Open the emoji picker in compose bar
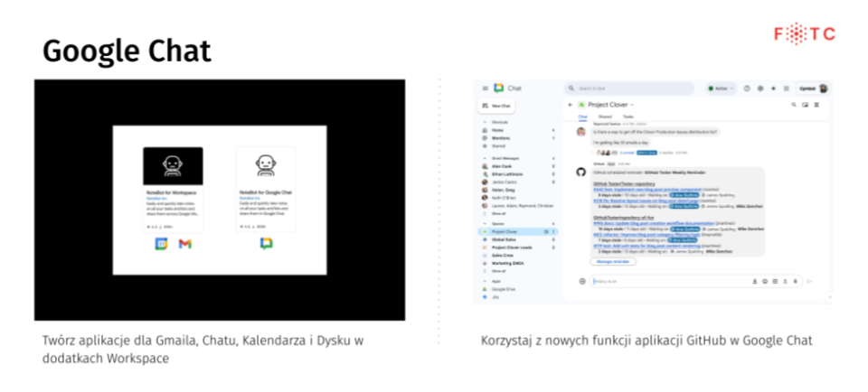 coord(765,281)
